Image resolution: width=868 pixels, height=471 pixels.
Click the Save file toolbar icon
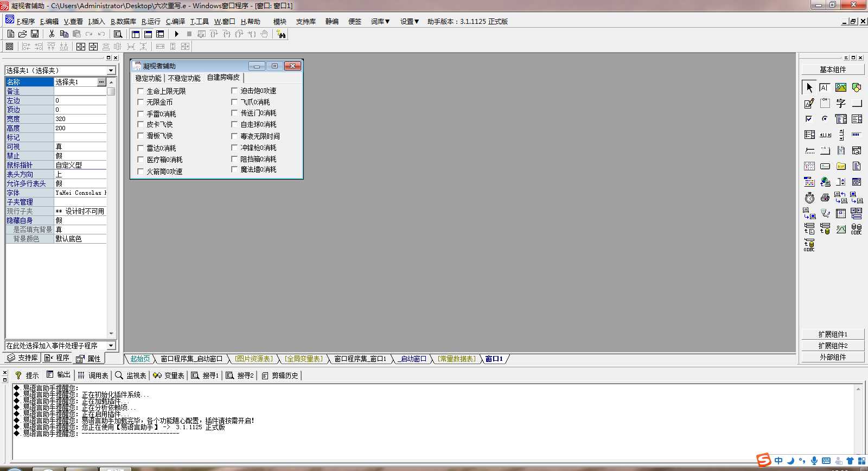[35, 34]
